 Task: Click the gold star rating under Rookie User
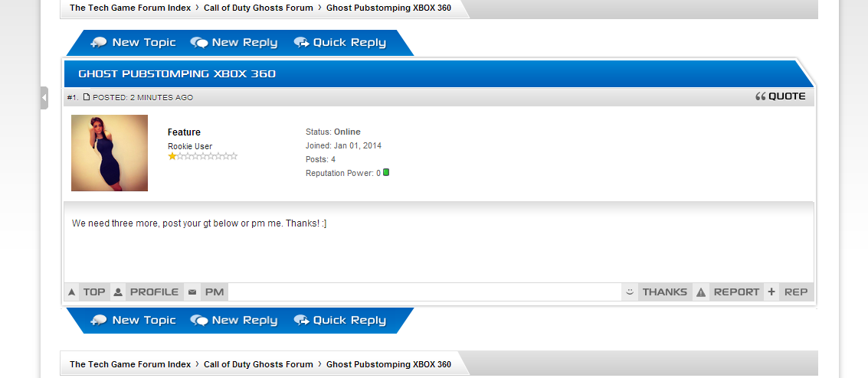pos(202,156)
